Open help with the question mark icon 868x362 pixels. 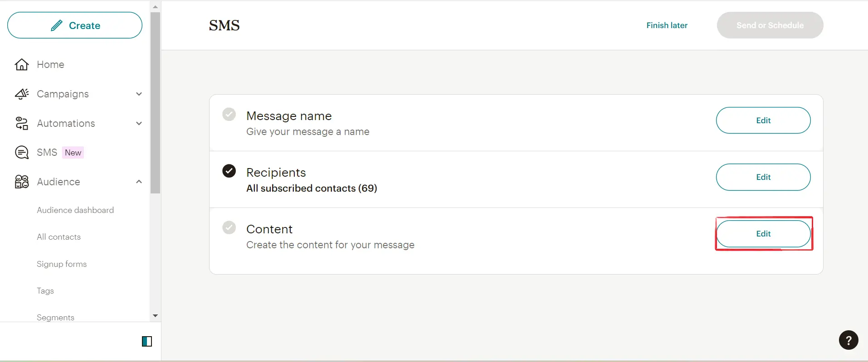(848, 340)
